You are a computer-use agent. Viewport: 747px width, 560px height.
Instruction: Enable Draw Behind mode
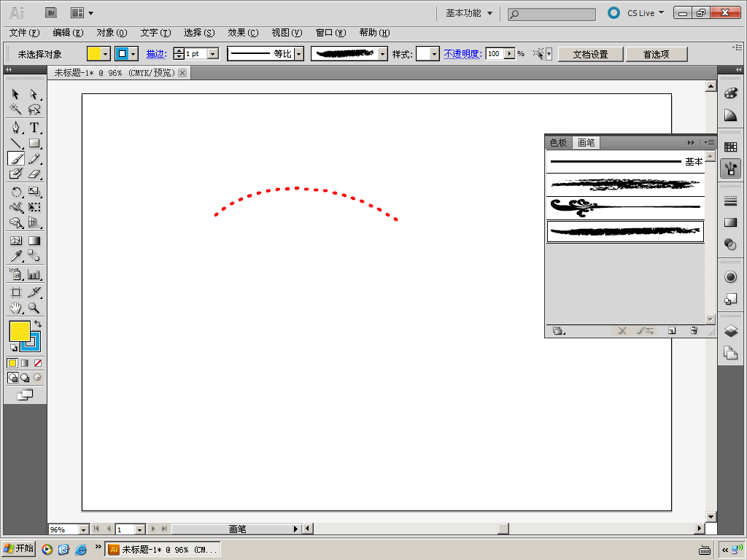tap(25, 378)
